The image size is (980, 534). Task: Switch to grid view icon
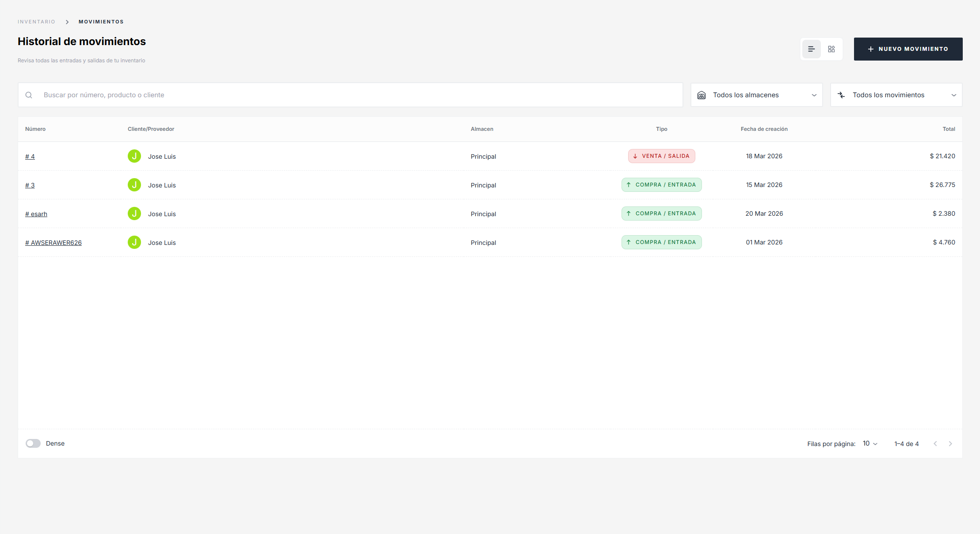click(831, 49)
